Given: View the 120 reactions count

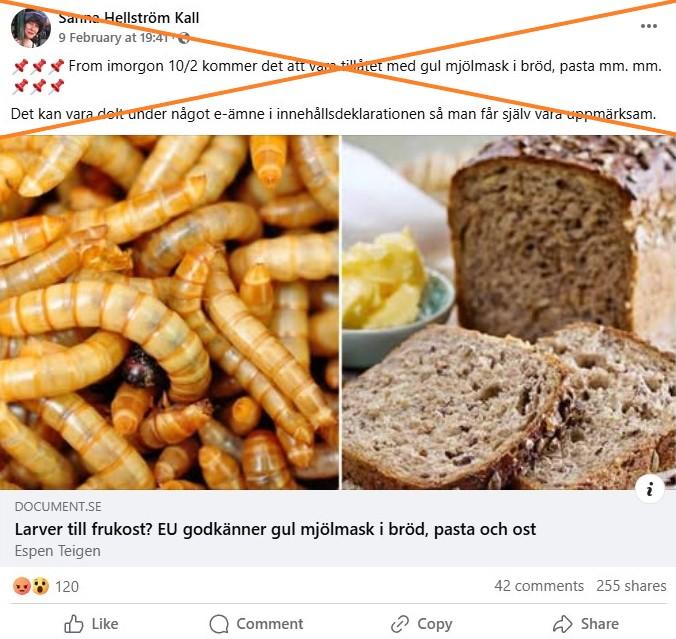Looking at the screenshot, I should click(x=67, y=586).
